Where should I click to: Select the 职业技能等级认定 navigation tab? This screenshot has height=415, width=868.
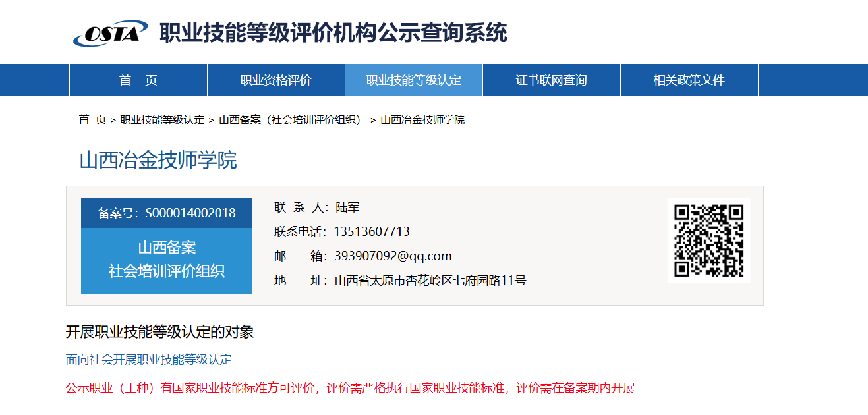pyautogui.click(x=413, y=80)
